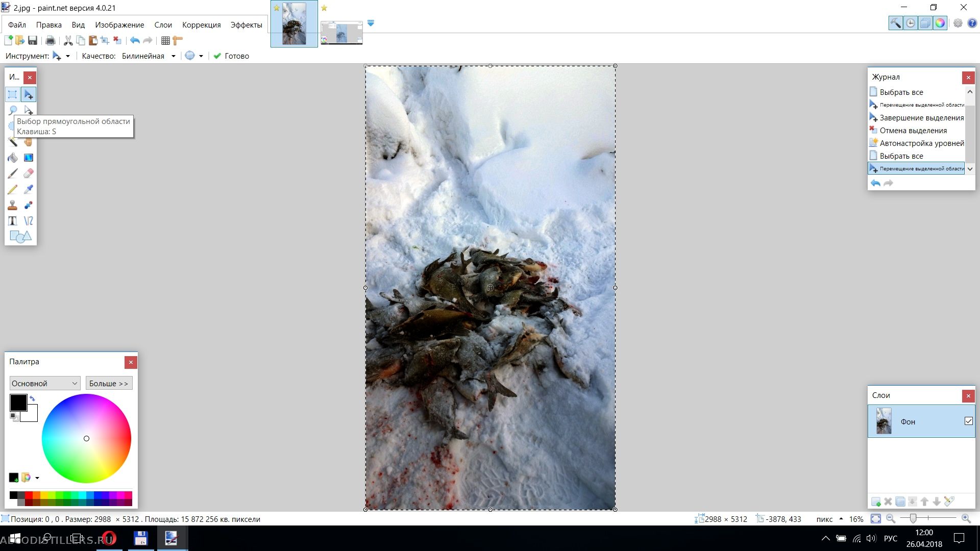Select Автонастройка уровней history entry
Viewport: 980px width, 551px height.
point(921,143)
